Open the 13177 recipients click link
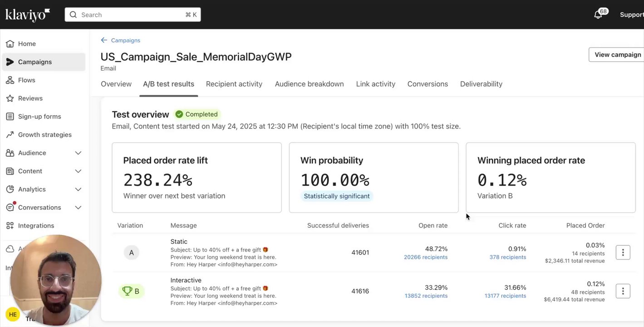Viewport: 644px width, 327px height. point(505,296)
